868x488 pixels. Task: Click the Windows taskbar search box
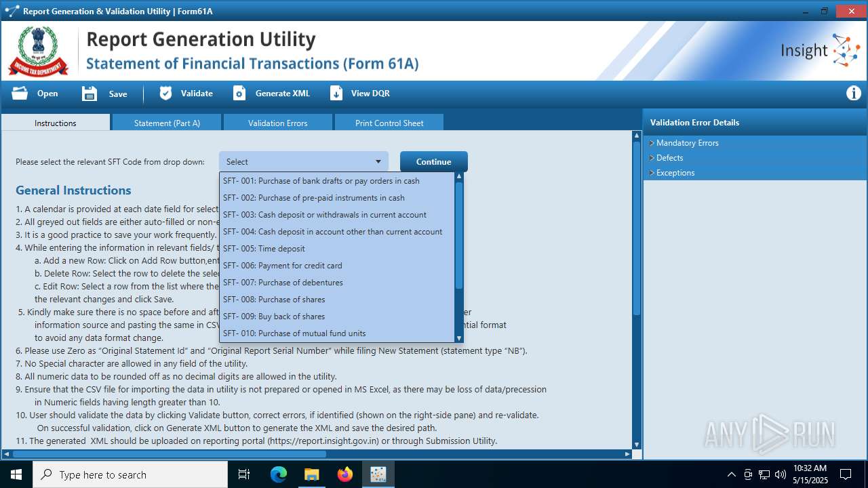(130, 474)
